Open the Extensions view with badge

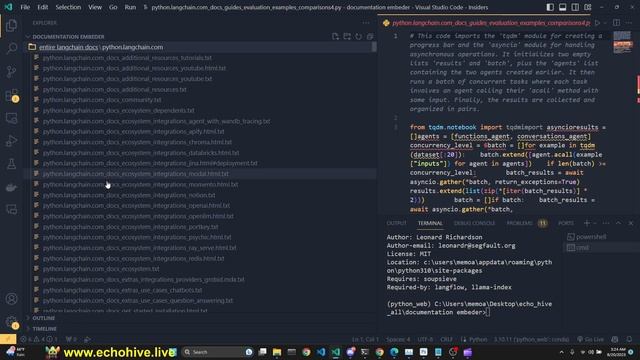11,95
